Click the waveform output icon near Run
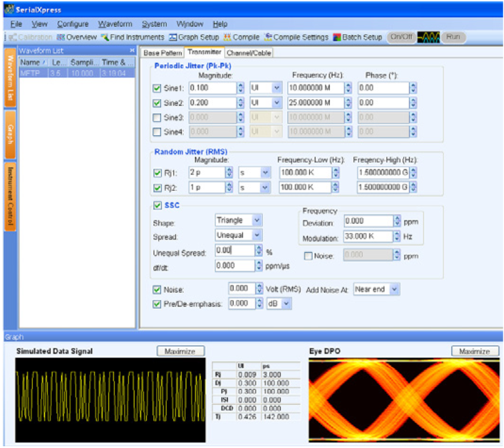Image resolution: width=504 pixels, height=448 pixels. tap(427, 35)
